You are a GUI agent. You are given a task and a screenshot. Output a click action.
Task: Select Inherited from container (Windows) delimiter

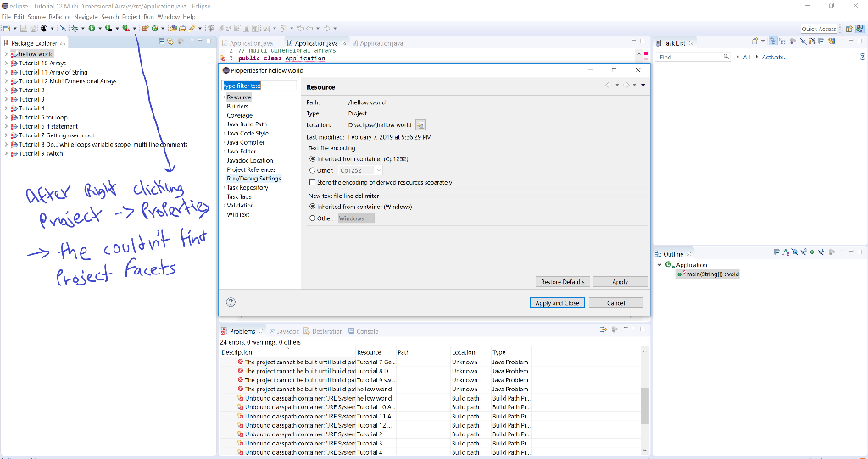click(313, 207)
